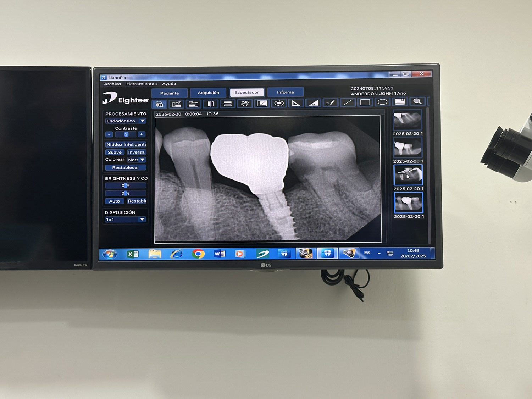The width and height of the screenshot is (532, 399).
Task: Pick the ellipse annotation tool
Action: (x=382, y=102)
